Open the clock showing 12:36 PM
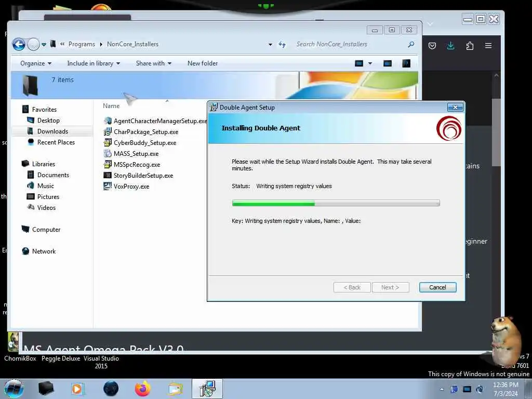Screen dimensions: 532x399 [506, 389]
